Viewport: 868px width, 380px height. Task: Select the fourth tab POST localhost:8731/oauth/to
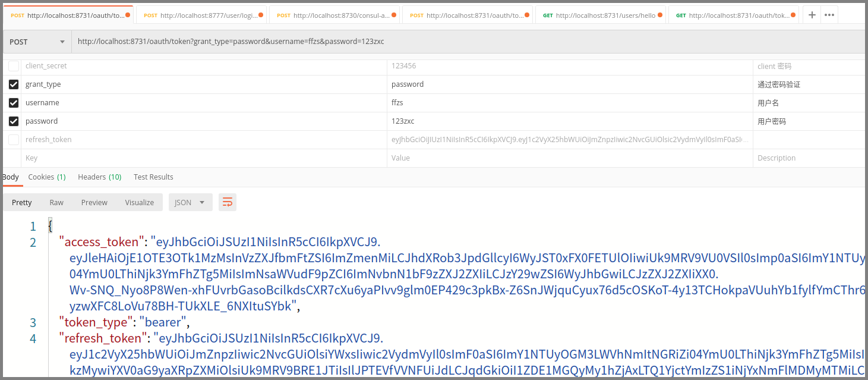(467, 15)
